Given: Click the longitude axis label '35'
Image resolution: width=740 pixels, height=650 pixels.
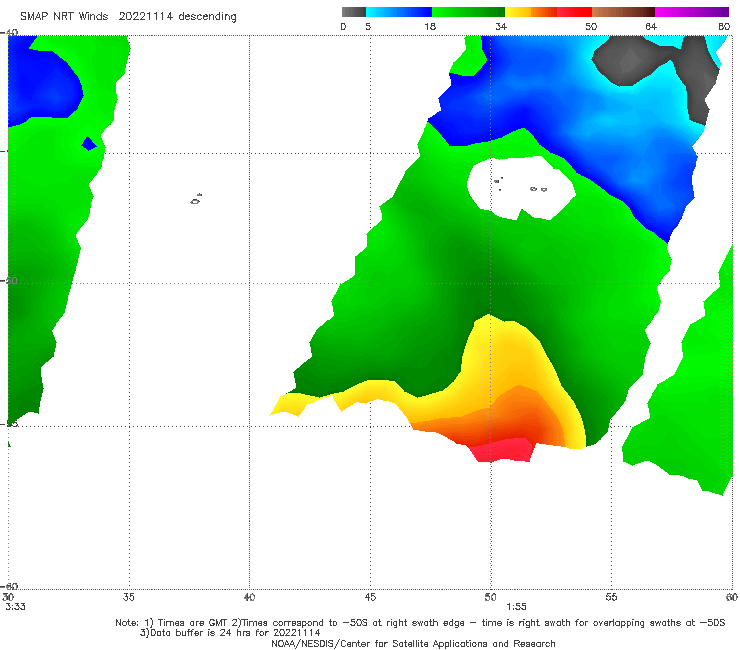Looking at the screenshot, I should coord(129,597).
